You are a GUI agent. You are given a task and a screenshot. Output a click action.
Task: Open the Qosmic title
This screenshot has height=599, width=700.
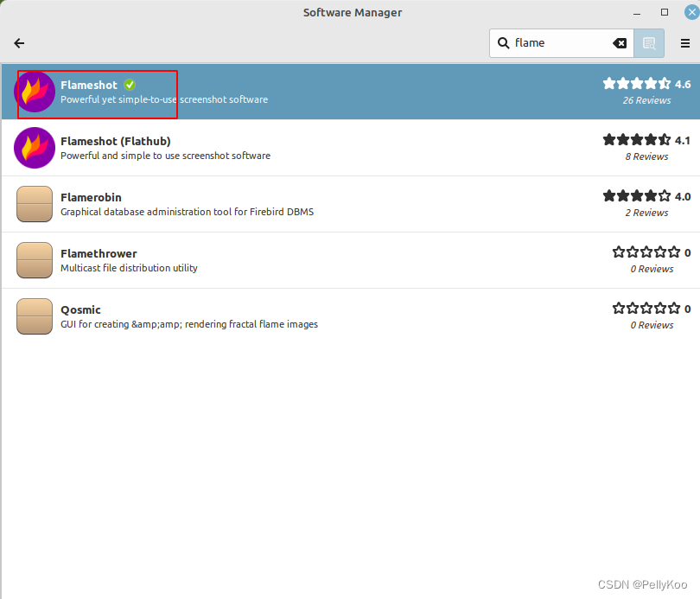[x=81, y=309]
